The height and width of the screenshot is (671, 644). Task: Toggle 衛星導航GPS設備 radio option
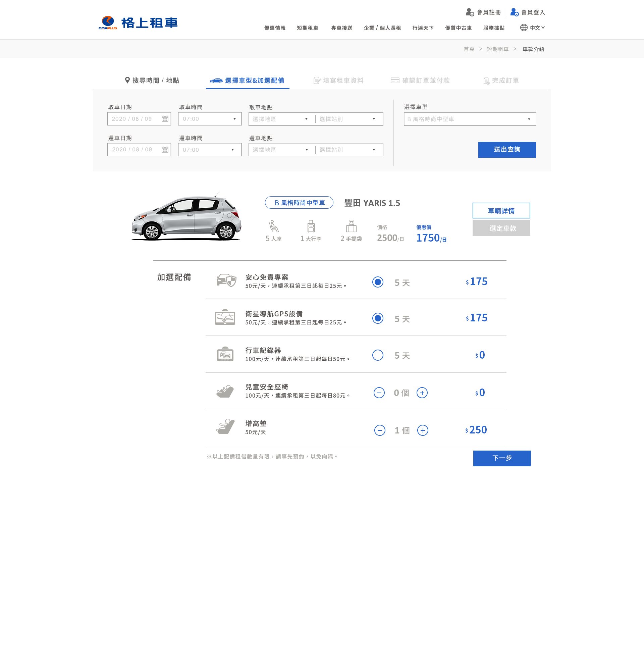[x=378, y=318]
